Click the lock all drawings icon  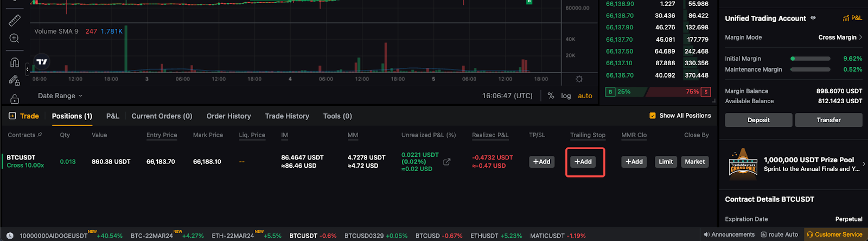pos(15,99)
